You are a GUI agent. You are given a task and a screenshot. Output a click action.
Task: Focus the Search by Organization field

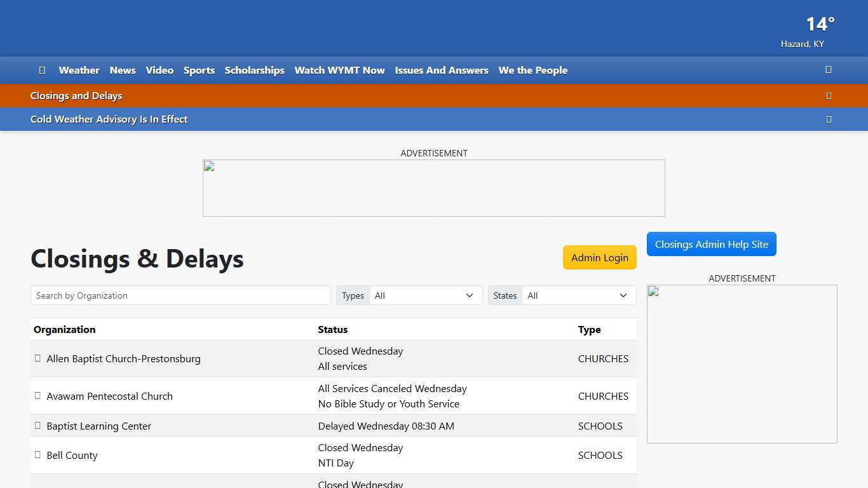tap(180, 295)
